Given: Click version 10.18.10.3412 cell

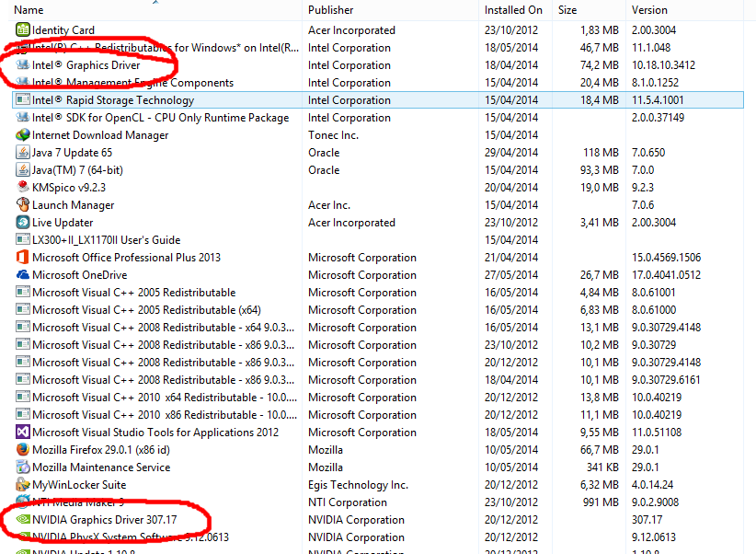Looking at the screenshot, I should click(x=663, y=65).
